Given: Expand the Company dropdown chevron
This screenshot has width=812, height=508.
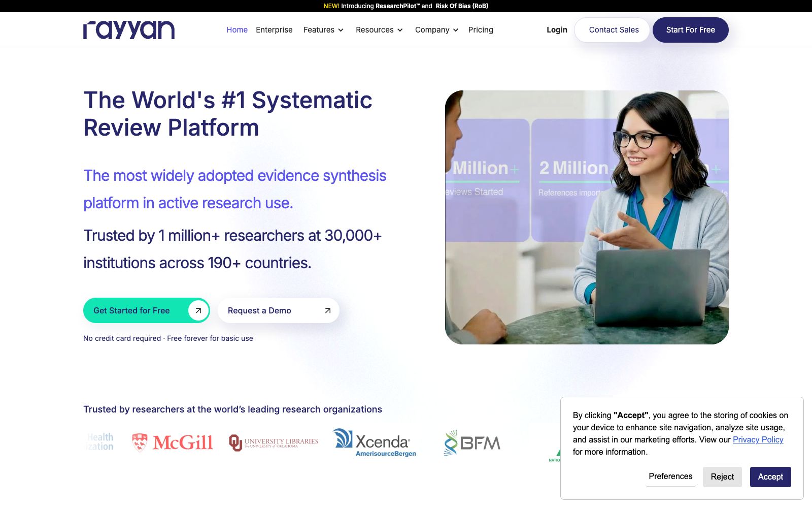Looking at the screenshot, I should point(456,30).
